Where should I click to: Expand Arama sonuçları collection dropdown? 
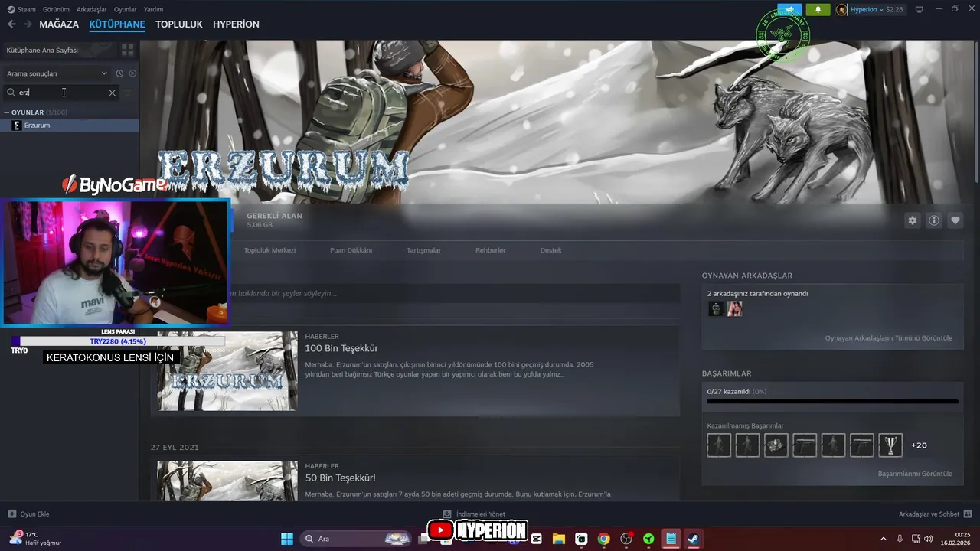[57, 73]
